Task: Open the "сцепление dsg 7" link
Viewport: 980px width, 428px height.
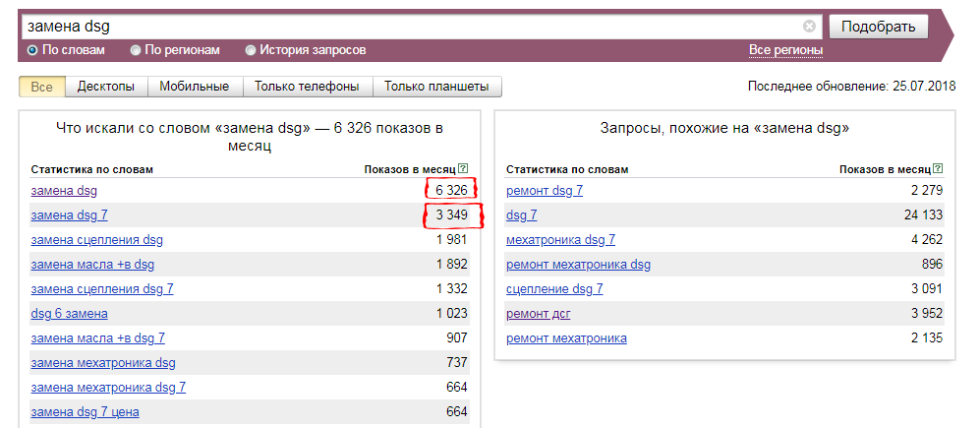Action: (554, 289)
